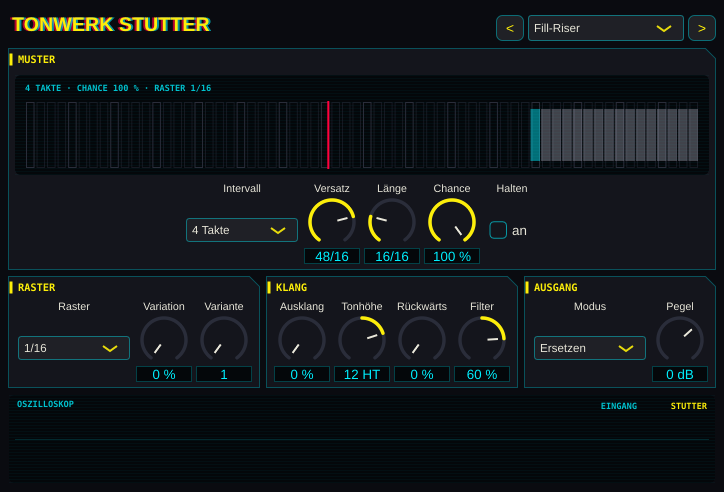The width and height of the screenshot is (724, 492).
Task: Click the Variation knob
Action: [164, 340]
